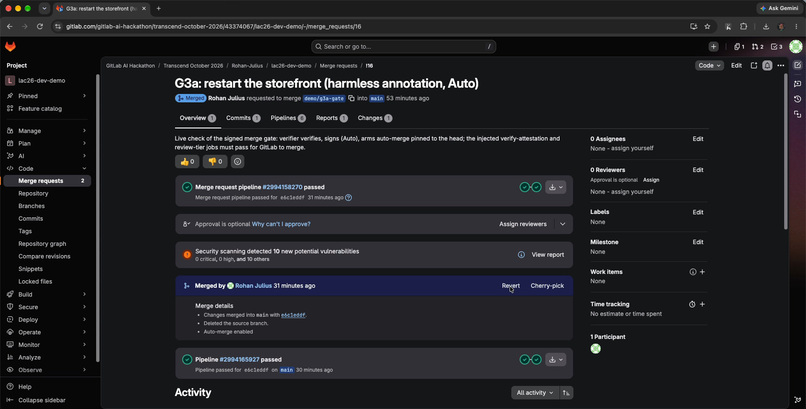The image size is (806, 409).
Task: Click the work items info icon
Action: click(693, 272)
